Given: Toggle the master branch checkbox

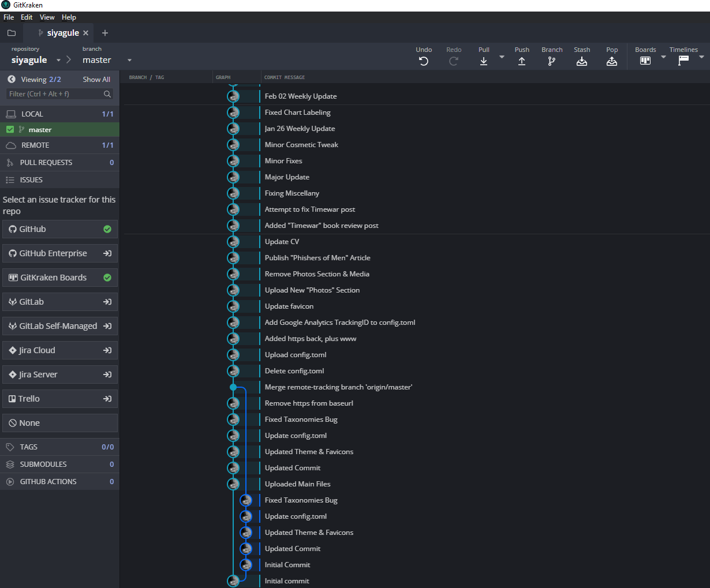Looking at the screenshot, I should [10, 129].
